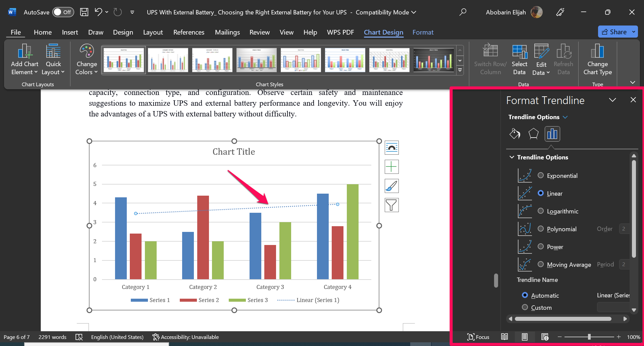Adjust the zoom slider

[x=589, y=337]
